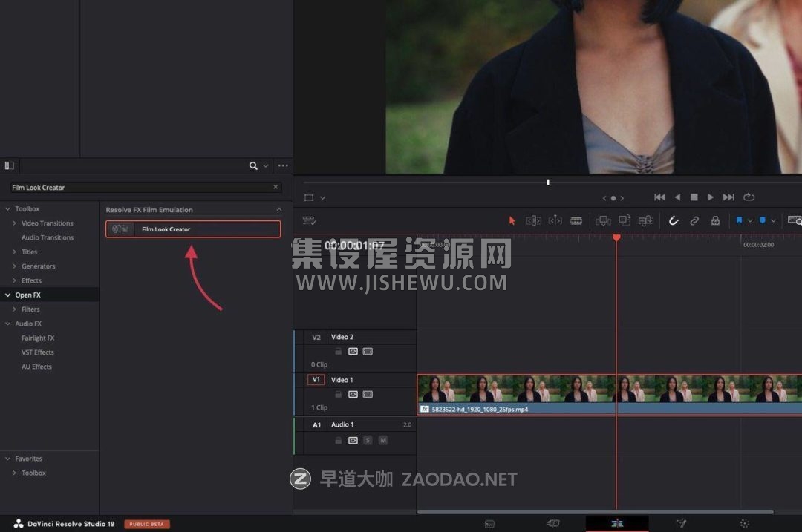Activate Dynamic Trim Mode tool
The height and width of the screenshot is (532, 802).
coord(555,221)
